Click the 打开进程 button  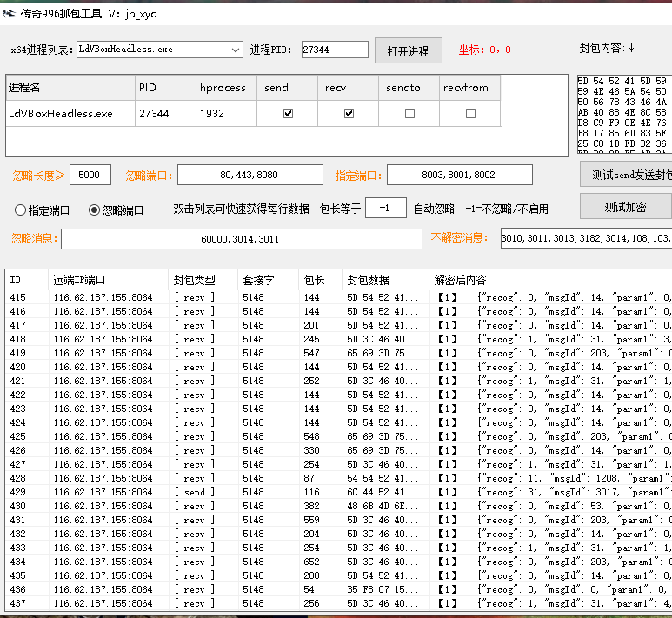click(408, 51)
